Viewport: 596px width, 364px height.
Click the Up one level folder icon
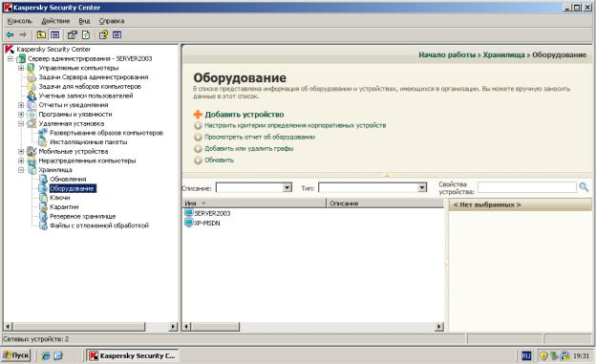tap(41, 35)
